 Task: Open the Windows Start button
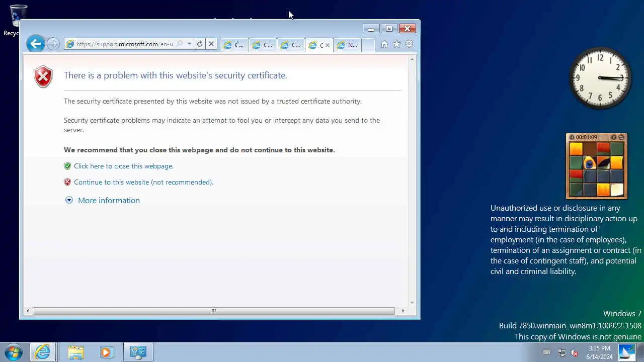[13, 352]
